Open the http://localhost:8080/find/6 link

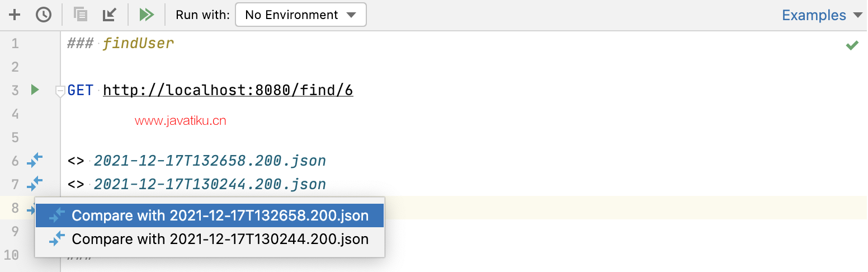pos(228,90)
